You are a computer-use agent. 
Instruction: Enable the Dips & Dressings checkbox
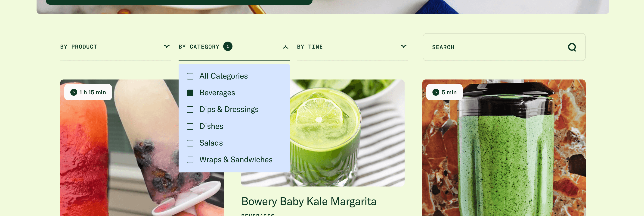click(190, 109)
